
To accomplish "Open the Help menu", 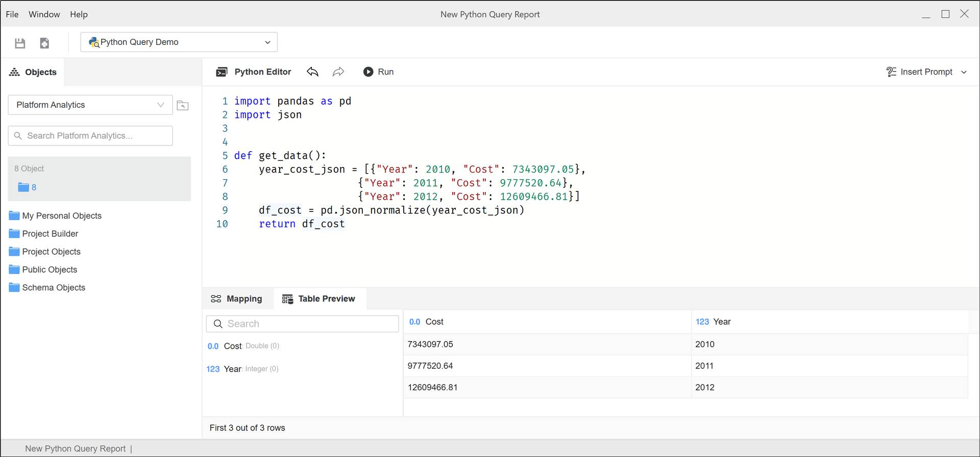I will (x=79, y=14).
